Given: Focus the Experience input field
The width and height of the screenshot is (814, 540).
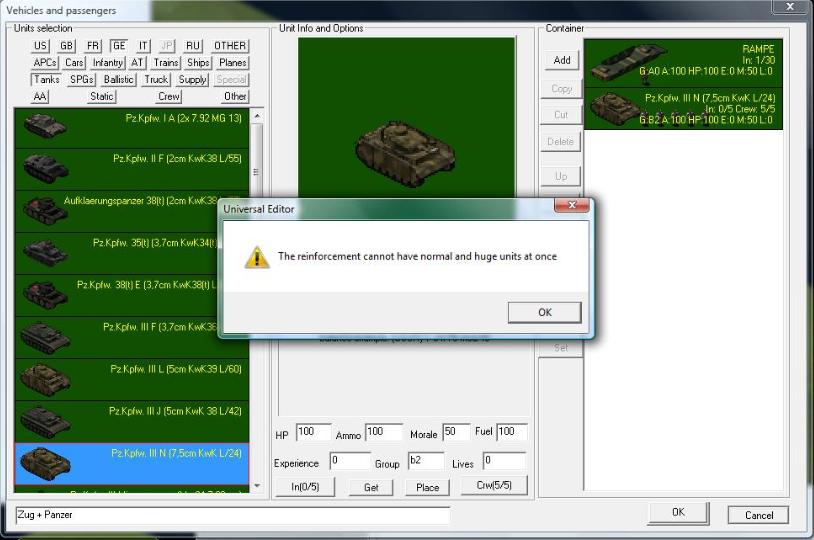Looking at the screenshot, I should pos(350,461).
